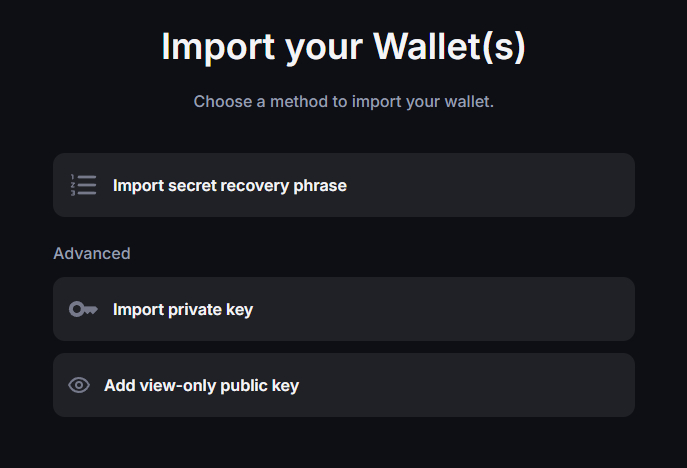Click the key icon beside Import private key
Image resolution: width=687 pixels, height=468 pixels.
click(83, 309)
